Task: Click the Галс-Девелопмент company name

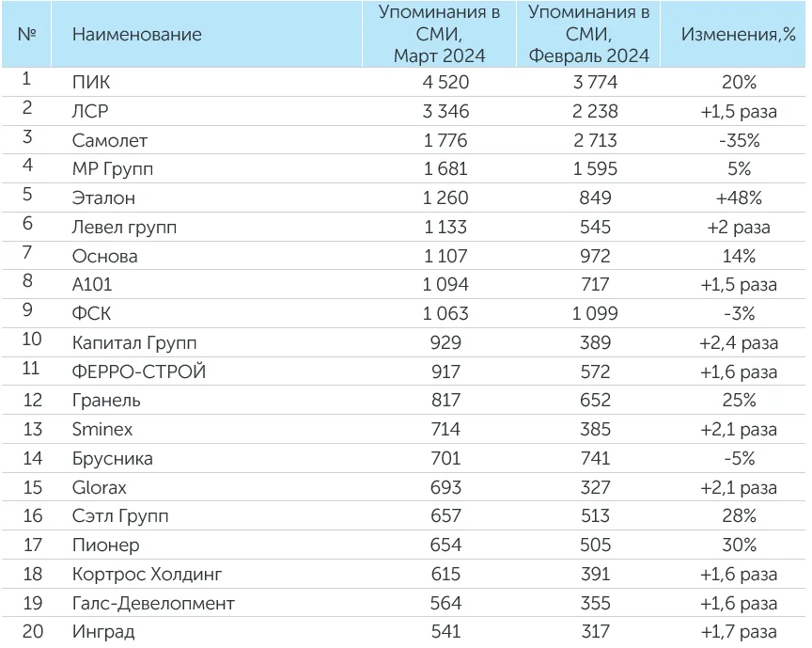Action: [153, 604]
